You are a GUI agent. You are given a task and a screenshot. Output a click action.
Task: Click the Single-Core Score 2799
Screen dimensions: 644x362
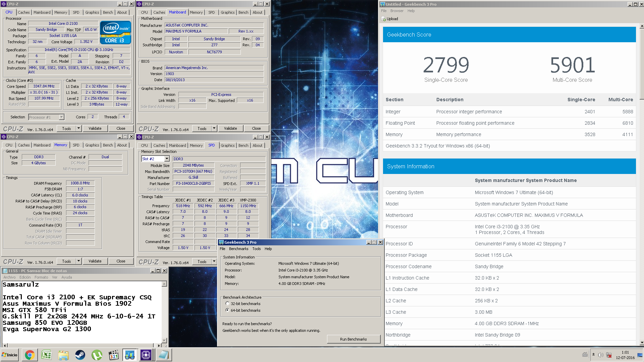click(x=446, y=65)
